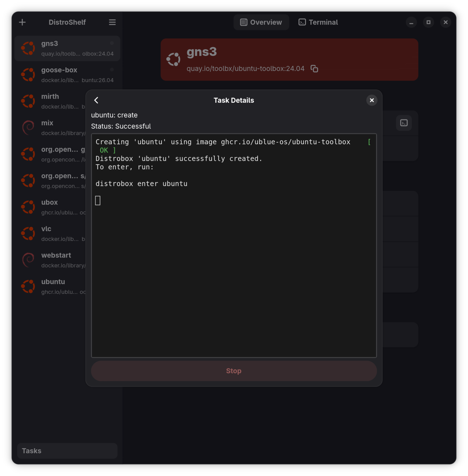
Task: Maximize the DistroShelf window
Action: coord(429,22)
